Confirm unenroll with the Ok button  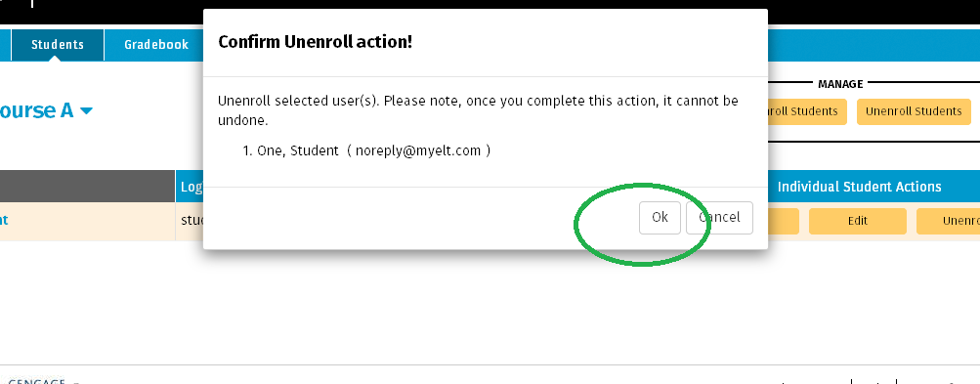pos(660,218)
